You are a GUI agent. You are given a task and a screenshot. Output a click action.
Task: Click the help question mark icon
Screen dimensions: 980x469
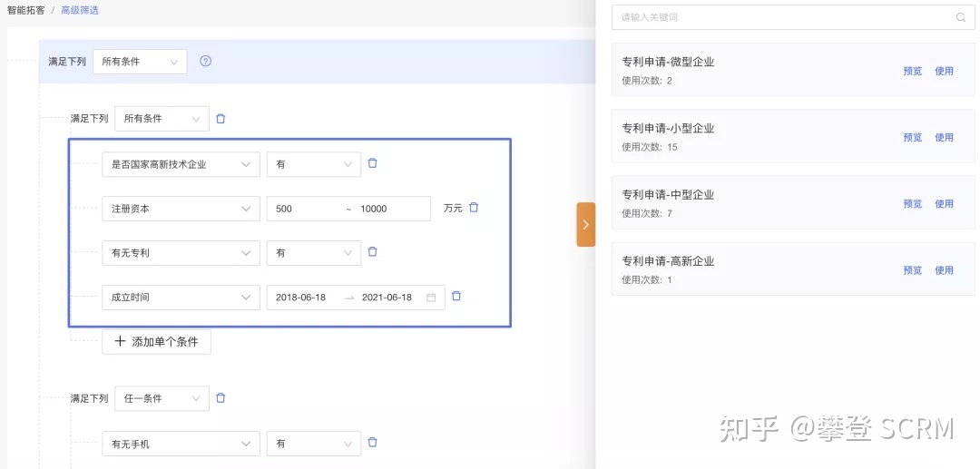206,61
